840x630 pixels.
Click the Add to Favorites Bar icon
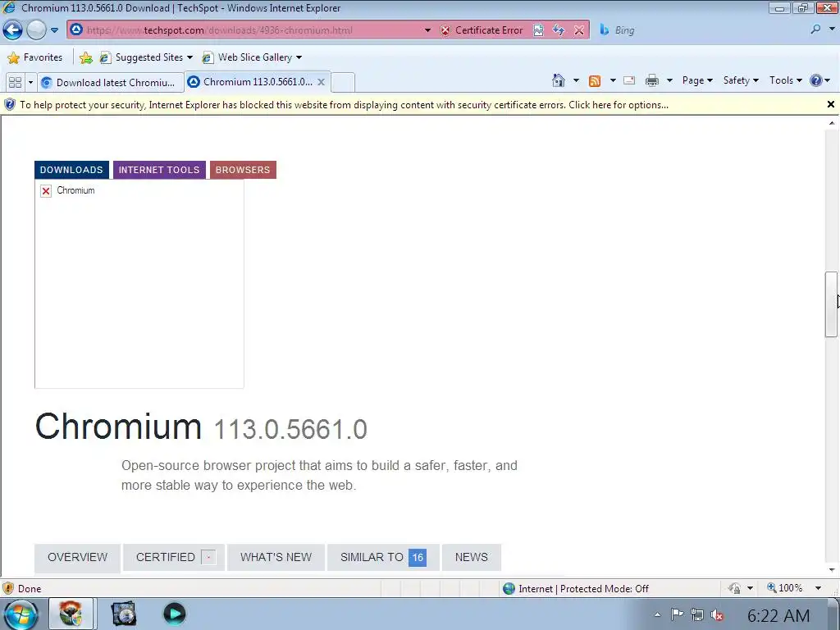85,57
